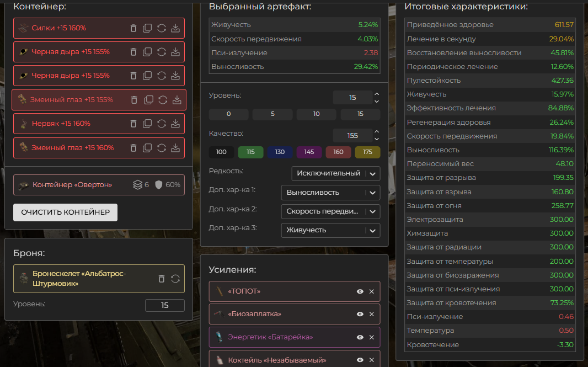The width and height of the screenshot is (588, 367).
Task: Toggle eye icon for «ТОПОТ» boost
Action: [360, 291]
